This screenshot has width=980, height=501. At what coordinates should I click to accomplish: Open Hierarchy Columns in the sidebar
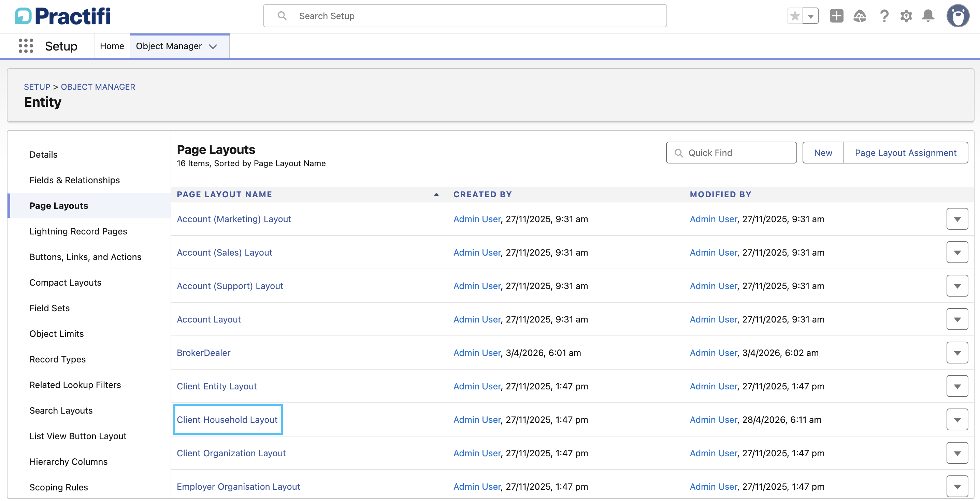tap(69, 461)
